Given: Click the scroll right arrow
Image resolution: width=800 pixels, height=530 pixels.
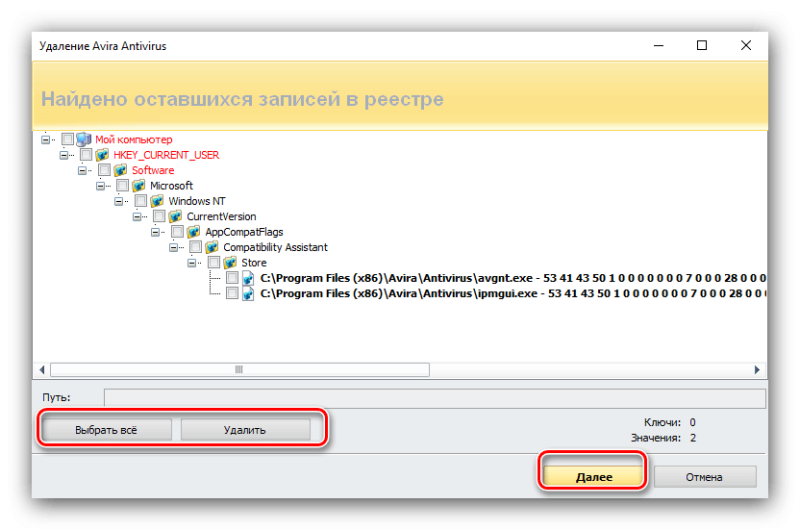Looking at the screenshot, I should tap(757, 369).
